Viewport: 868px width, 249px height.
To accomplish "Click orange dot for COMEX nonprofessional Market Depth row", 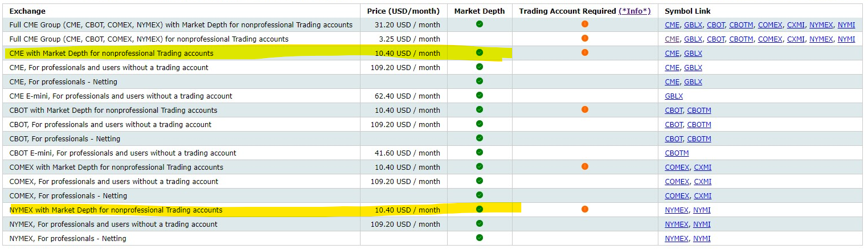I will (x=585, y=166).
